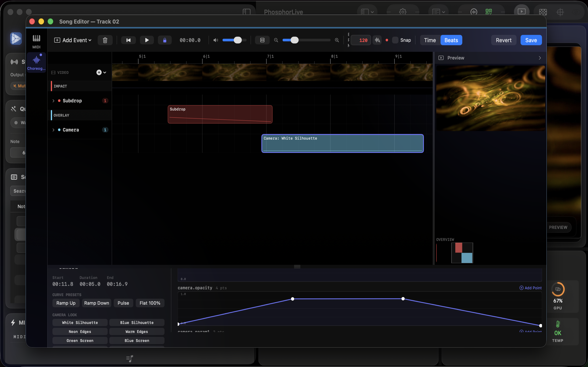Select the Choreography sidebar icon
Viewport: 588px width, 367px height.
click(x=36, y=62)
